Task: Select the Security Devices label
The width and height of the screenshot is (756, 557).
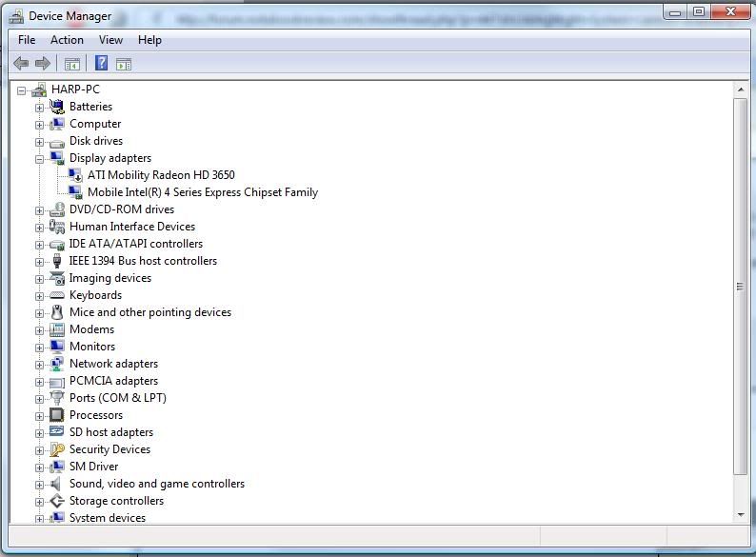Action: [109, 449]
